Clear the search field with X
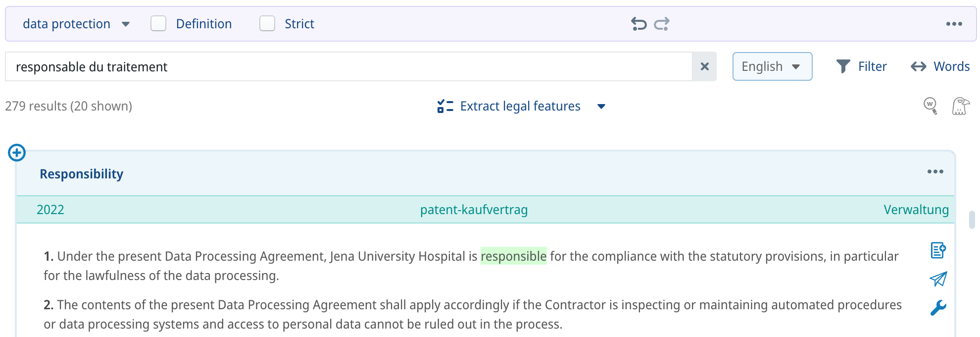This screenshot has width=980, height=337. [704, 66]
